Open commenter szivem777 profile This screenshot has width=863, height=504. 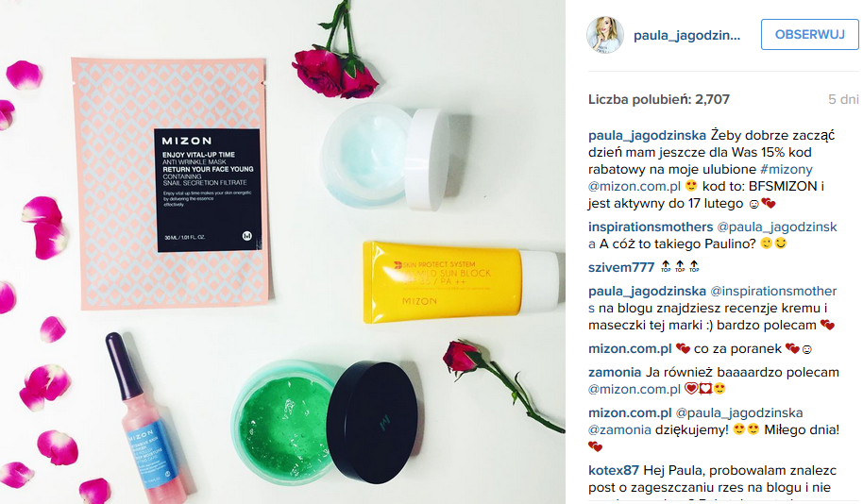(x=621, y=267)
